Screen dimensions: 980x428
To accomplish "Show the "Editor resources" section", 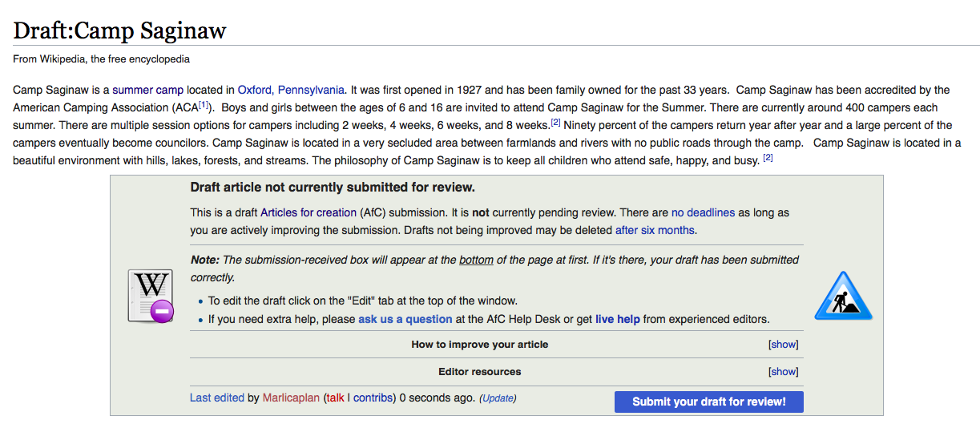I will 783,372.
